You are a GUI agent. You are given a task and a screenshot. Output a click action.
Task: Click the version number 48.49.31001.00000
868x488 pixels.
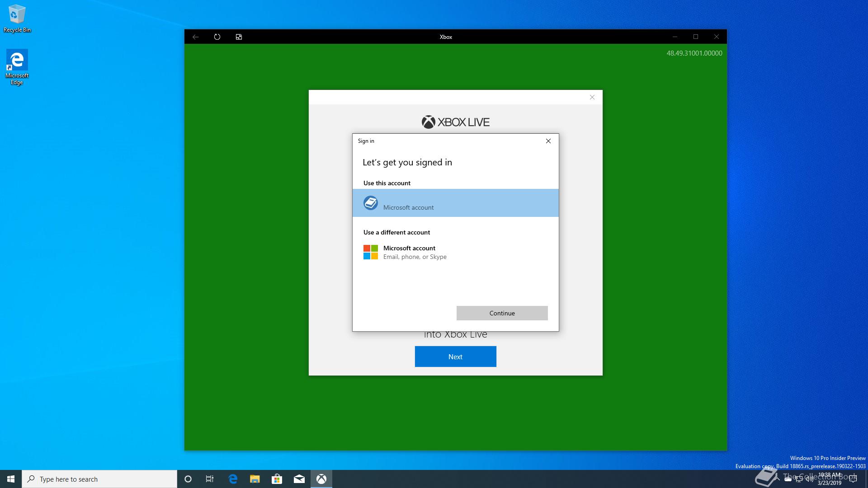click(694, 53)
